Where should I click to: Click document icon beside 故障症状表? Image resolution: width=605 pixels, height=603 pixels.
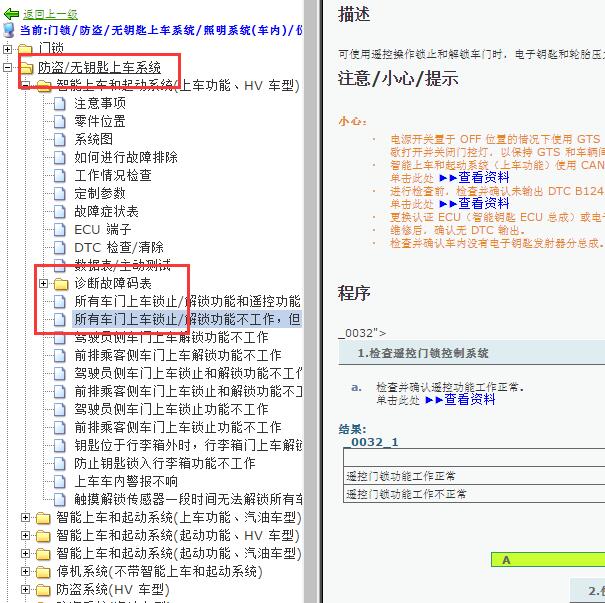pos(59,211)
